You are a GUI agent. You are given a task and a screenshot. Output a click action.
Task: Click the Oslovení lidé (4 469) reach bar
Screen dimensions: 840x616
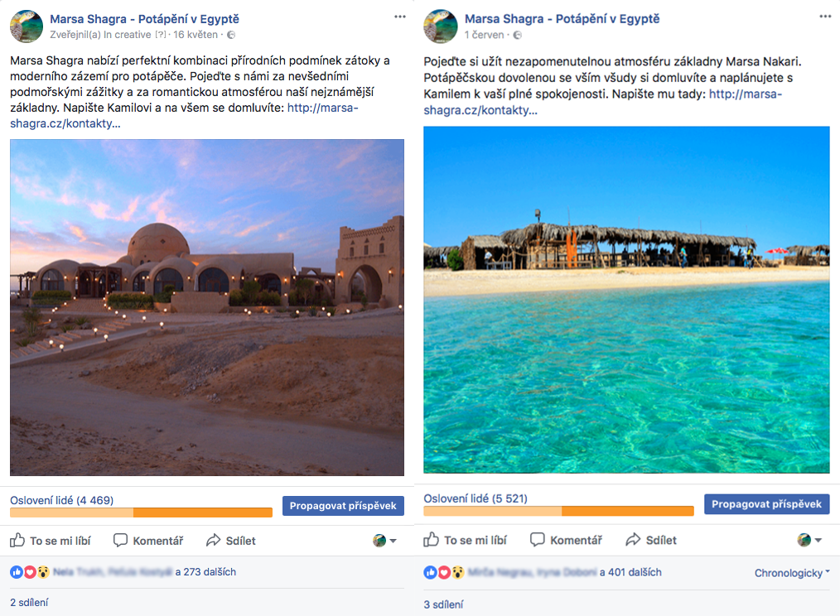tap(141, 512)
